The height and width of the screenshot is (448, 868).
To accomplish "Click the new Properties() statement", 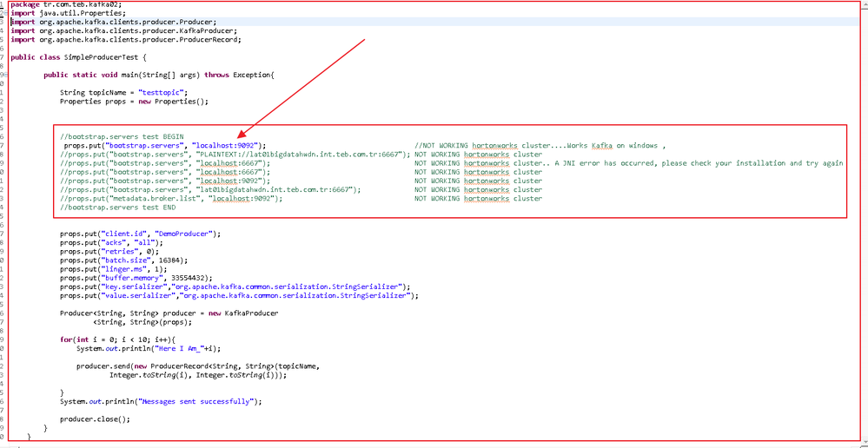I will pos(134,102).
